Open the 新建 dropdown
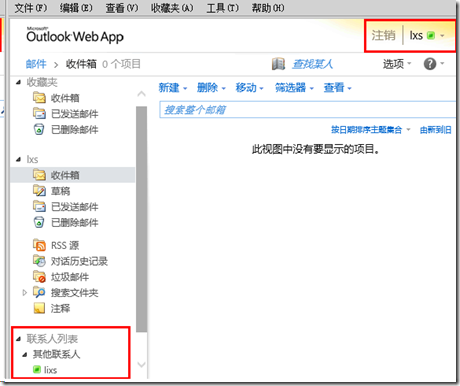 pos(173,88)
